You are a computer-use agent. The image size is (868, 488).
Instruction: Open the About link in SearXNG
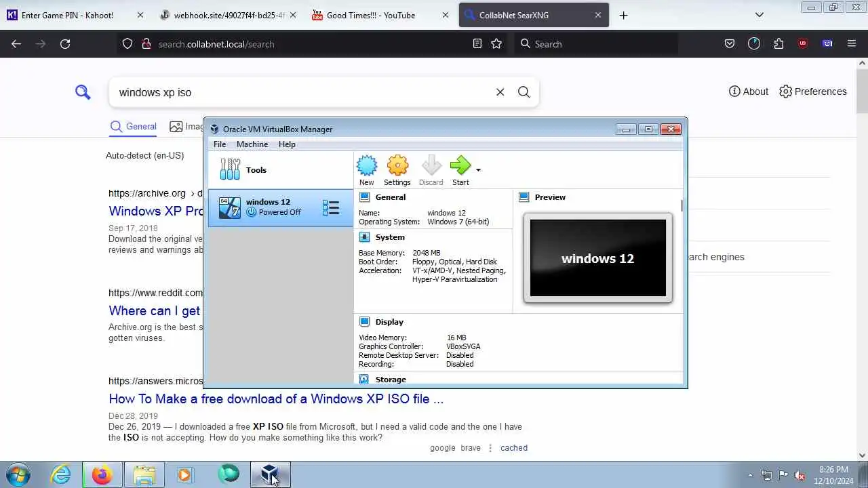[x=749, y=91]
